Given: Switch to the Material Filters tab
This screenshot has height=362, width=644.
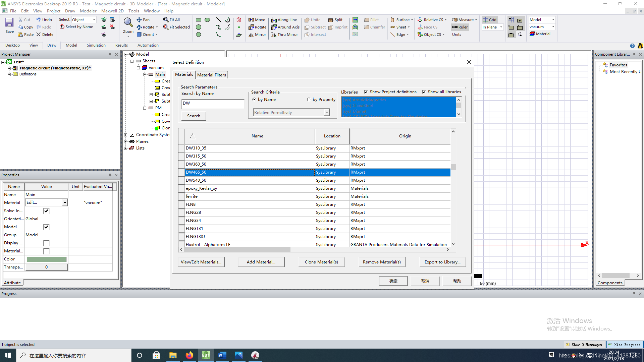Looking at the screenshot, I should [x=212, y=75].
